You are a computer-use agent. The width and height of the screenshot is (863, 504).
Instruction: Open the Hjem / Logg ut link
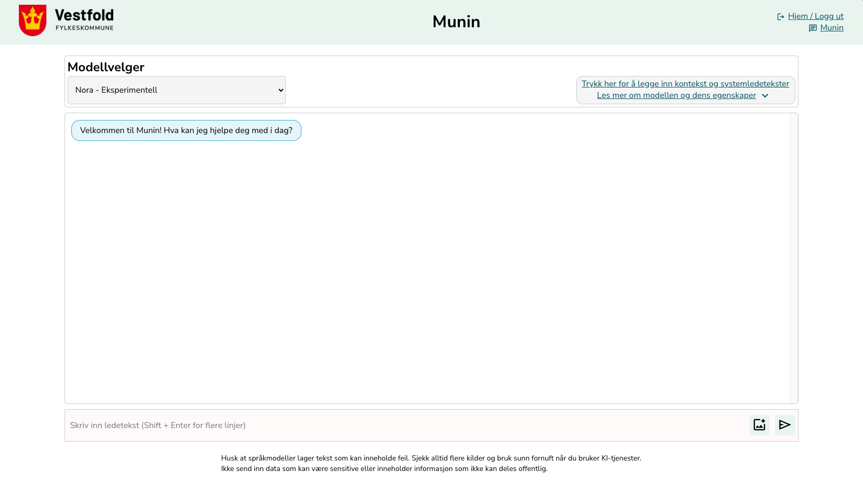coord(815,16)
